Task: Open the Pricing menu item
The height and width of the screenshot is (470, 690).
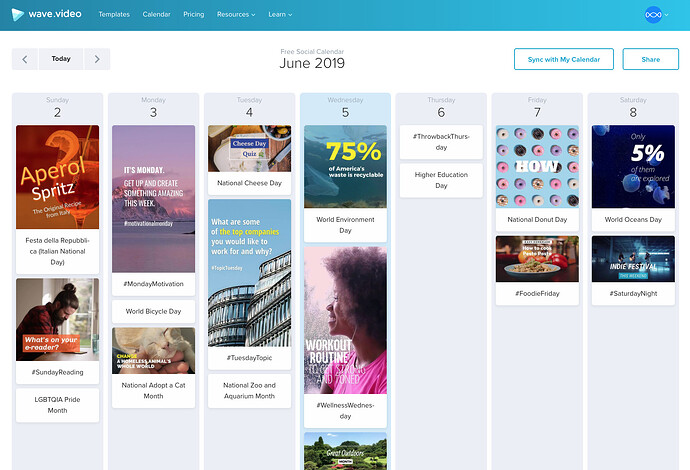Action: coord(194,15)
